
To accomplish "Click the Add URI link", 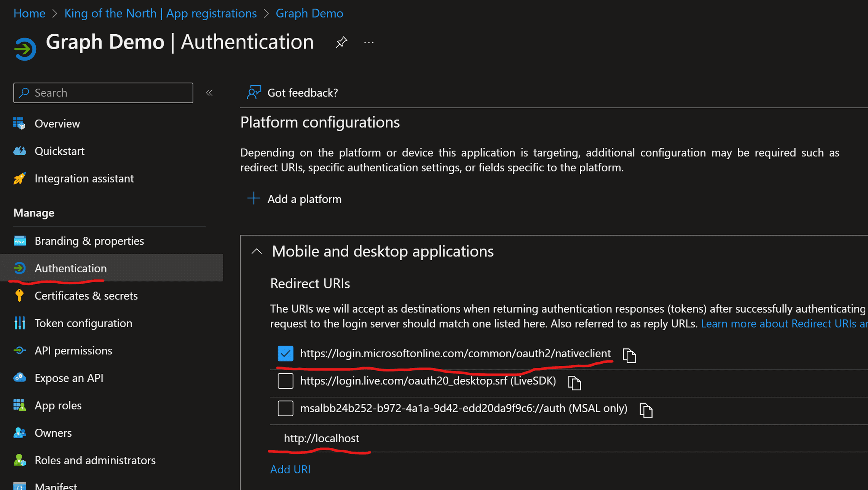I will click(x=290, y=469).
